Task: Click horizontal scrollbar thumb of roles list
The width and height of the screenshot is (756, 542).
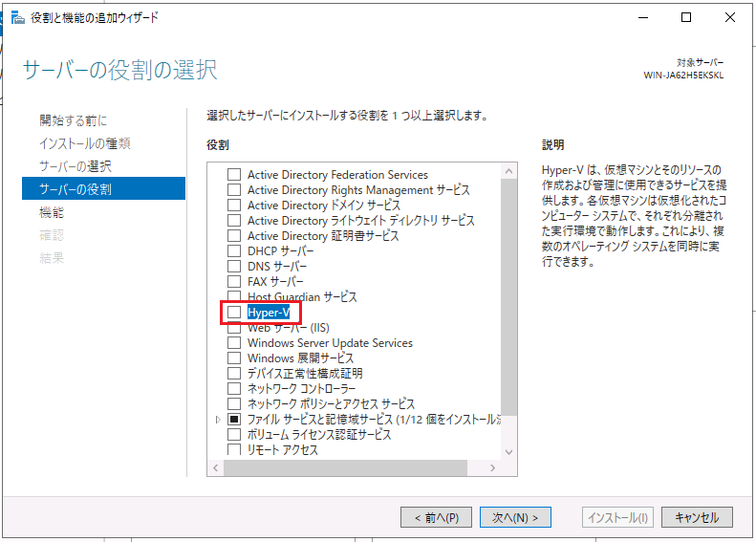Action: click(x=345, y=467)
